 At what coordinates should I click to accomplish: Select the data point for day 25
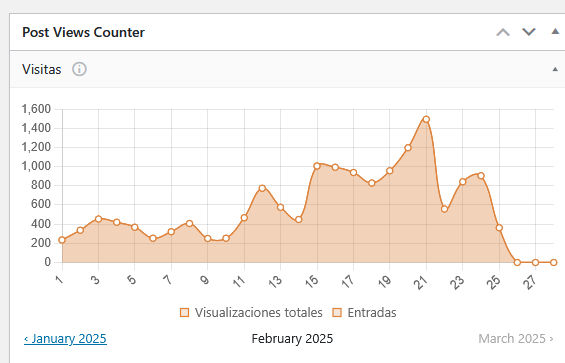499,228
